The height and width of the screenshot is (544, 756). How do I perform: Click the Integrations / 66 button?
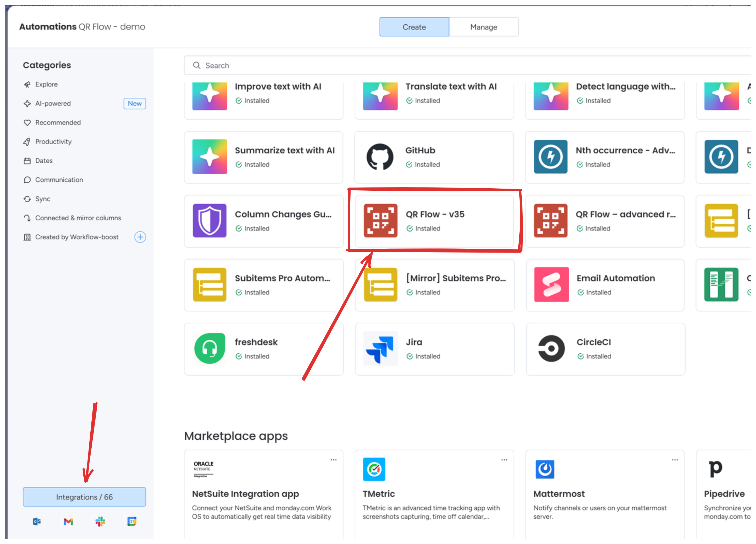(84, 497)
